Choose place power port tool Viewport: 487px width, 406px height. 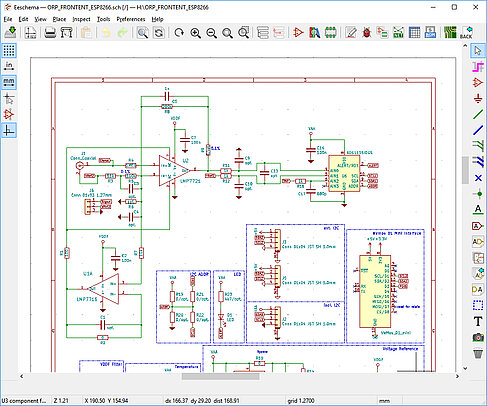(x=478, y=98)
